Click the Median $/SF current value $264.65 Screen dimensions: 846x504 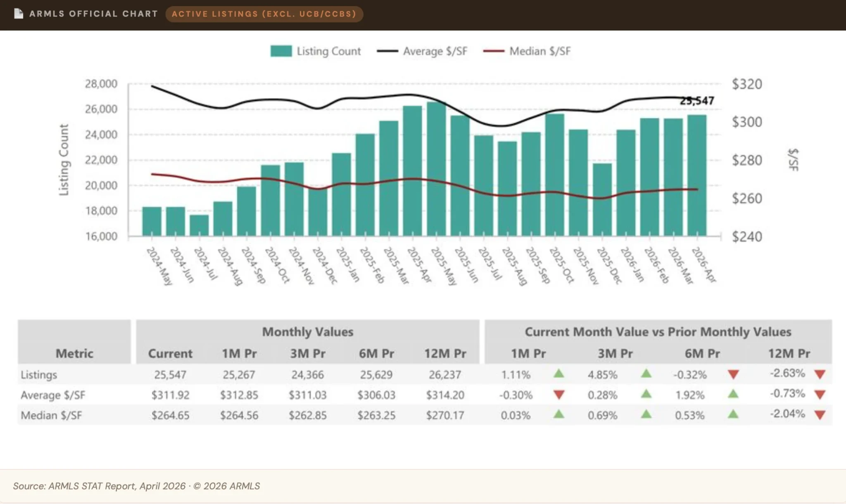click(170, 415)
